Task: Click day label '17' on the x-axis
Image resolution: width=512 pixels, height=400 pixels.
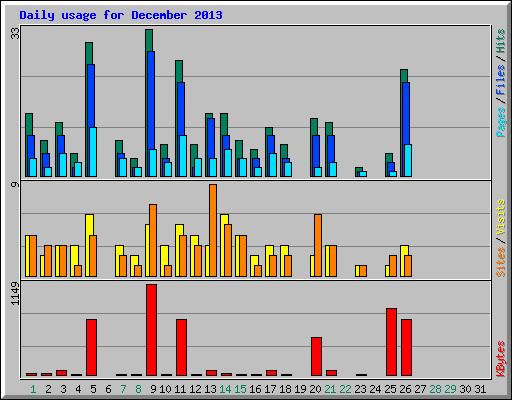Action: click(270, 389)
